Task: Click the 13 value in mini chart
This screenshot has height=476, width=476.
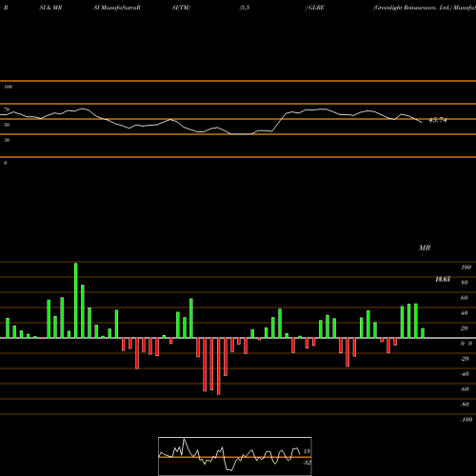Action: pyautogui.click(x=307, y=451)
